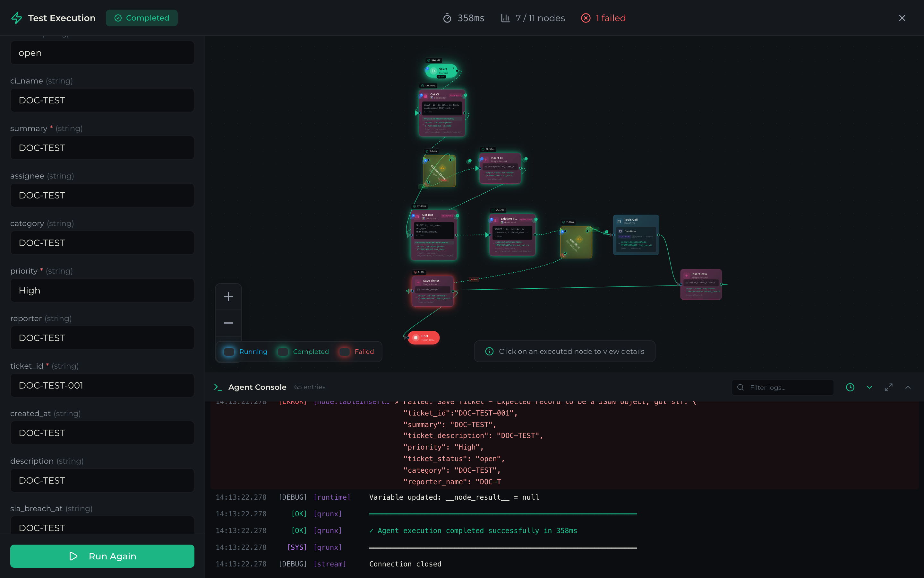Click the Filter logs input field
Viewport: 924px width, 578px height.
783,387
